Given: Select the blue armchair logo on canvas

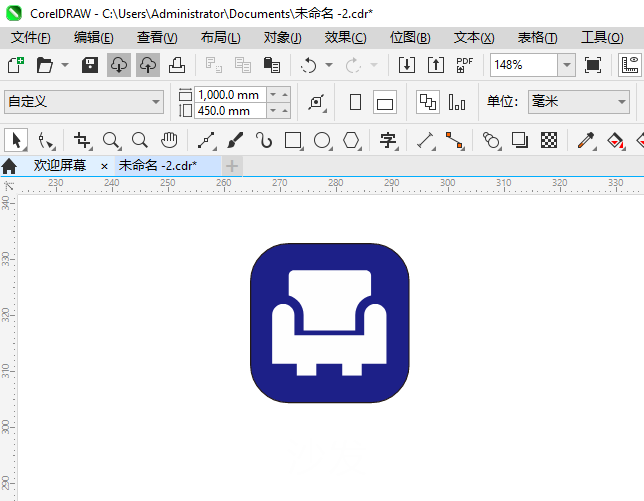Looking at the screenshot, I should tap(330, 323).
